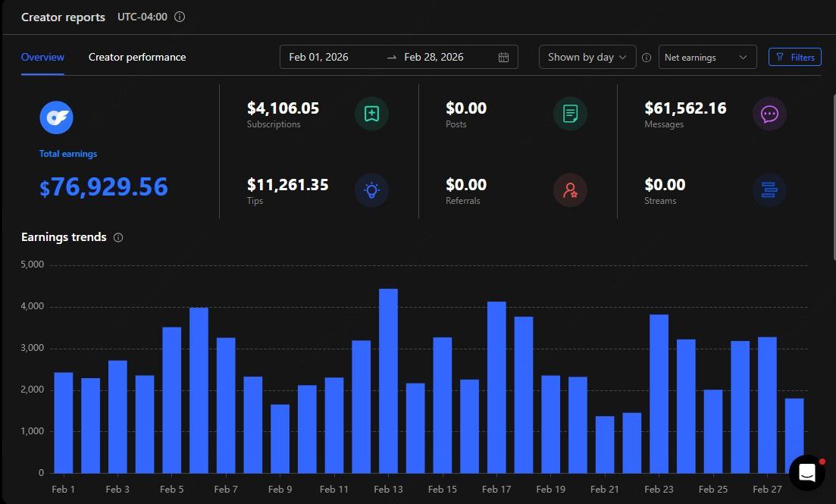Image resolution: width=836 pixels, height=504 pixels.
Task: Expand the Net earnings dropdown
Action: [707, 58]
